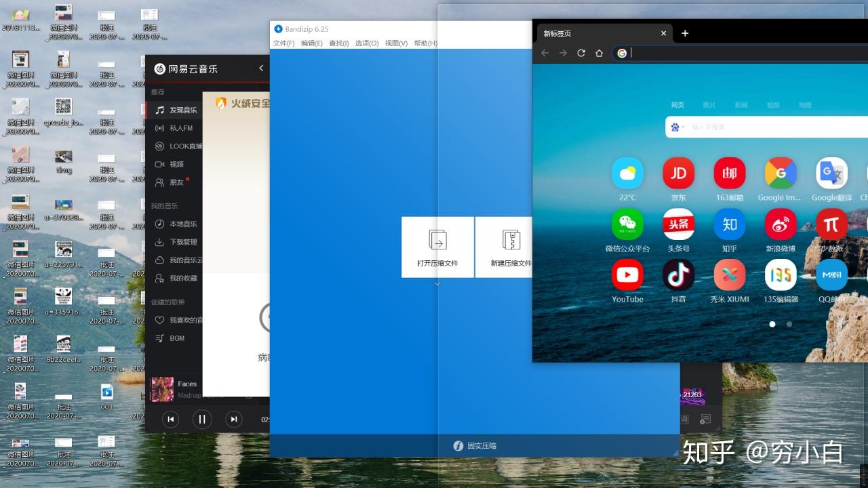This screenshot has width=868, height=488.
Task: Close the 新标签页 tab
Action: pyautogui.click(x=663, y=33)
